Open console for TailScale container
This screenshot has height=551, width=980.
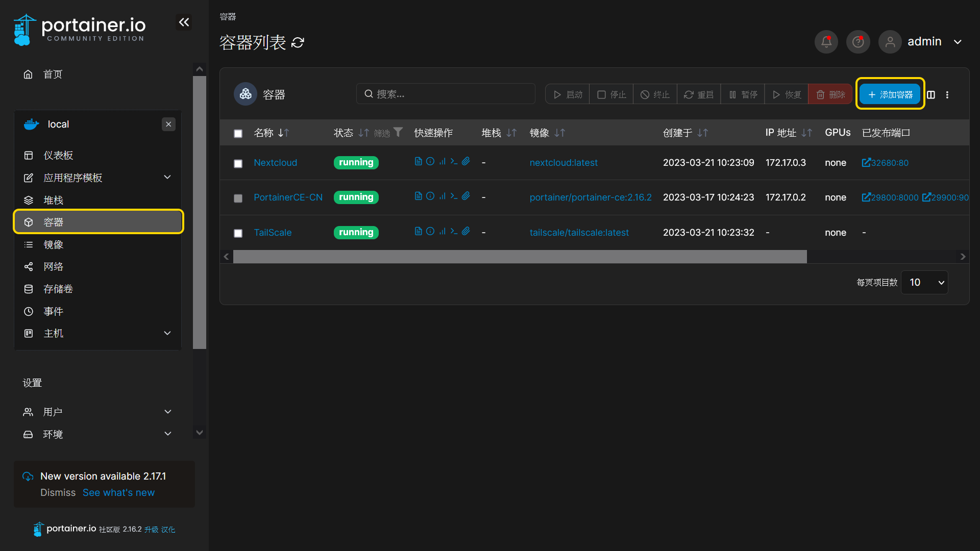[454, 231]
